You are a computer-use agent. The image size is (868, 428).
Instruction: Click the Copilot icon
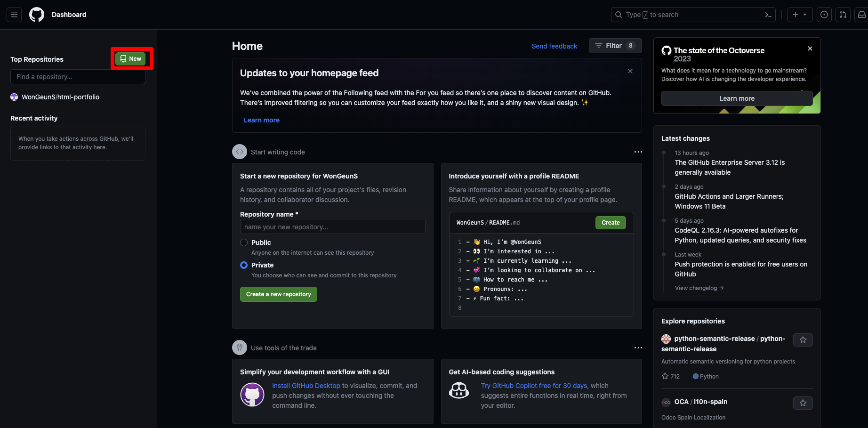click(459, 390)
